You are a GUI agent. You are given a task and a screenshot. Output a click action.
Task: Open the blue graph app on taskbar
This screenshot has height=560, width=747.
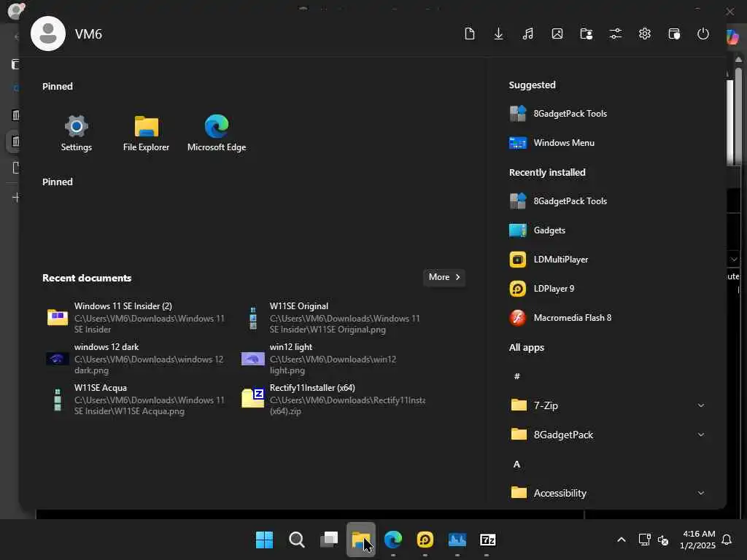click(457, 540)
